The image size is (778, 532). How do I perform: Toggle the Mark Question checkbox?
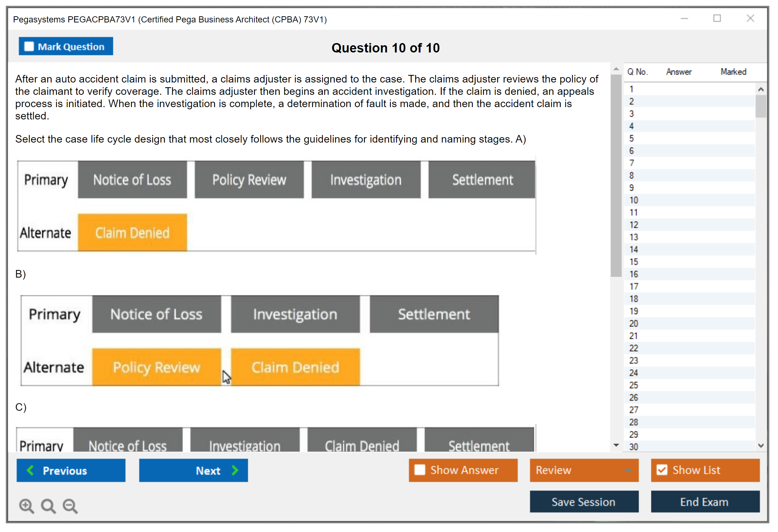(x=29, y=47)
